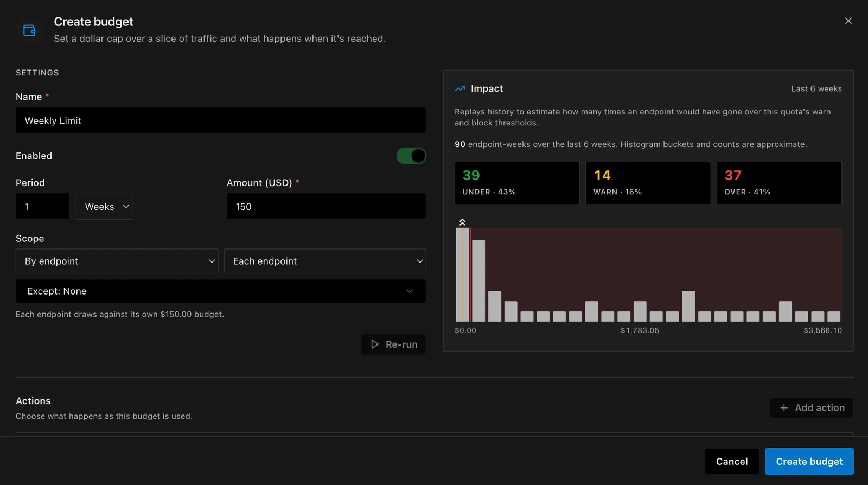Click the Period number field
Viewport: 868px width, 485px height.
click(42, 206)
